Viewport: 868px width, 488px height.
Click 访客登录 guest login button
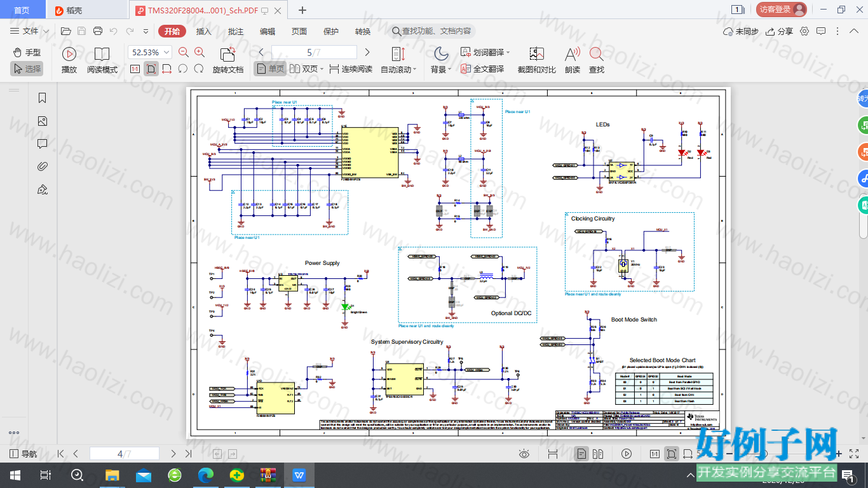click(x=781, y=10)
